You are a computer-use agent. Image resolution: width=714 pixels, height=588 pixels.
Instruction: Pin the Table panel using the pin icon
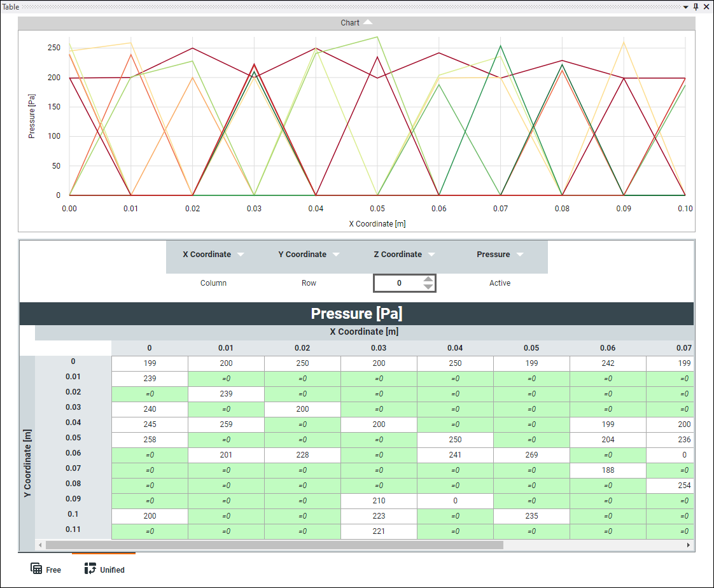click(x=696, y=6)
